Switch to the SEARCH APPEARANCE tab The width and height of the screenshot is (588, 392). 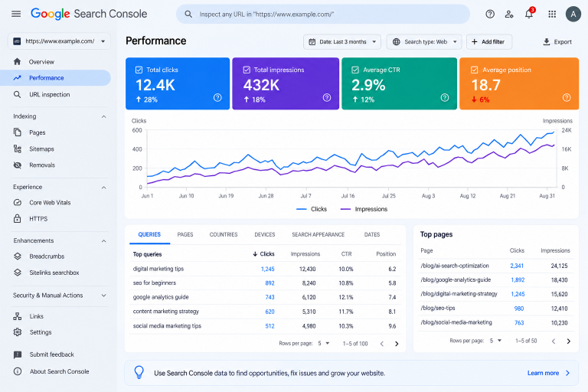(x=318, y=234)
